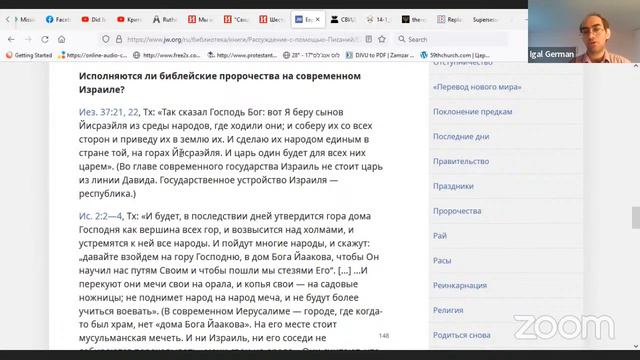Open the weather 28° - 17° bookmark
Screen dimensions: 640x360
(x=311, y=55)
